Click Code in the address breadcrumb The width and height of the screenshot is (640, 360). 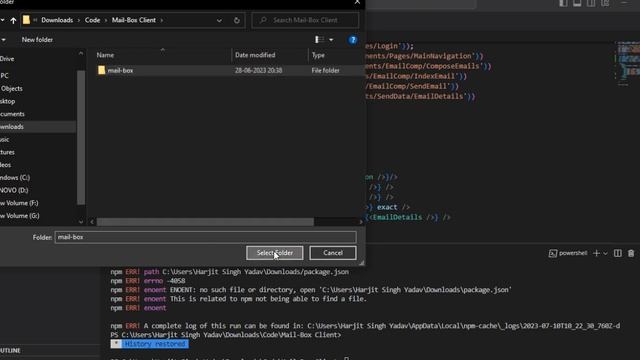pos(92,20)
